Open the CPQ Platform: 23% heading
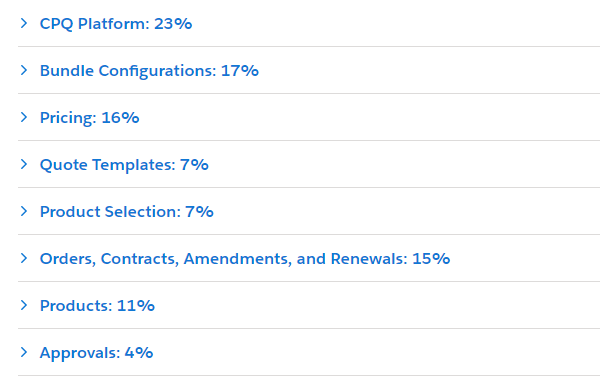Image resolution: width=600 pixels, height=378 pixels. click(x=116, y=24)
